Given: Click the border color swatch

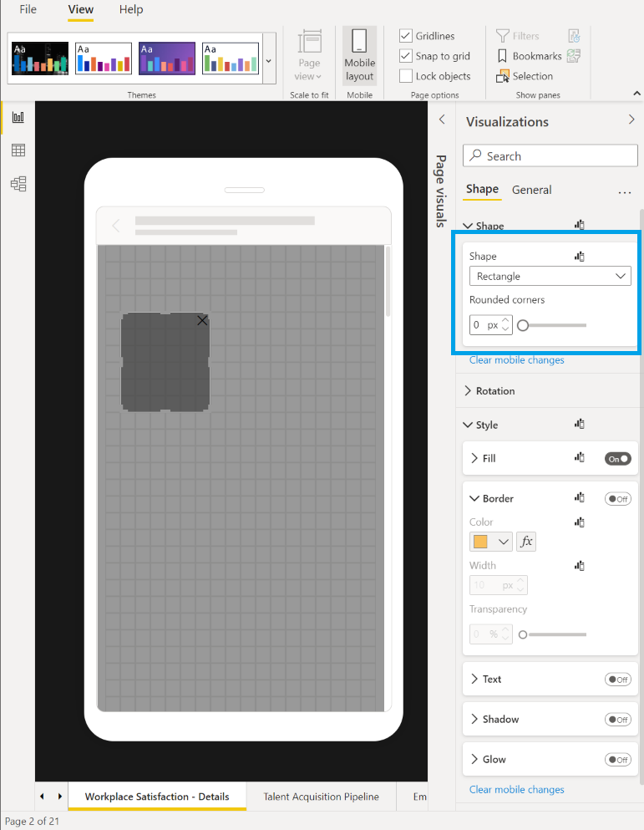Looking at the screenshot, I should 481,542.
